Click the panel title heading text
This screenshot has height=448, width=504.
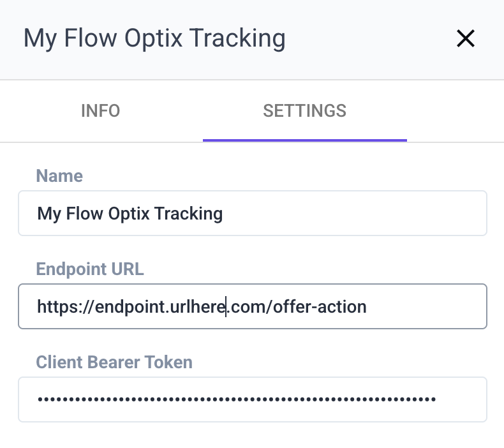[x=154, y=38]
